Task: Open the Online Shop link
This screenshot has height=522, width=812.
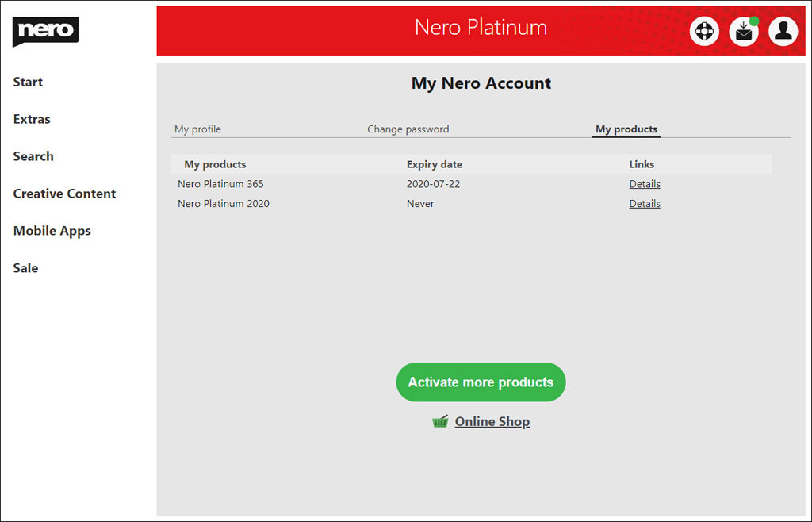Action: (x=492, y=421)
